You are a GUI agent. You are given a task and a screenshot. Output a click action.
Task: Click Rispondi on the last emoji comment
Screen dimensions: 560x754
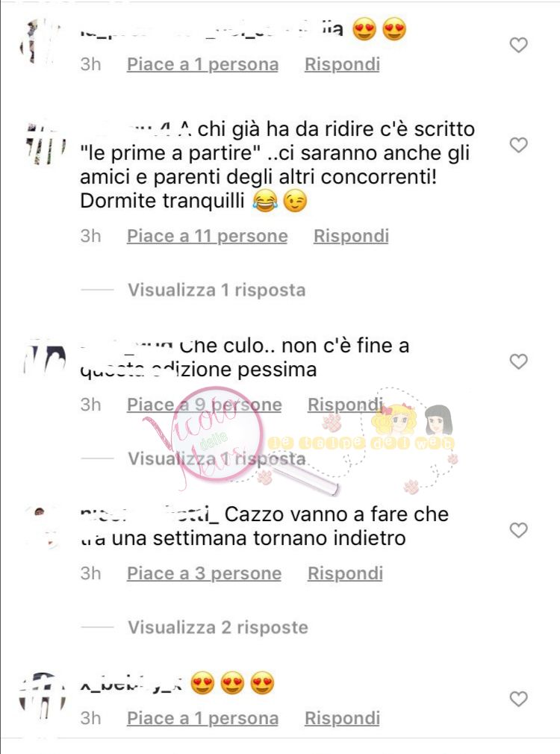[342, 718]
